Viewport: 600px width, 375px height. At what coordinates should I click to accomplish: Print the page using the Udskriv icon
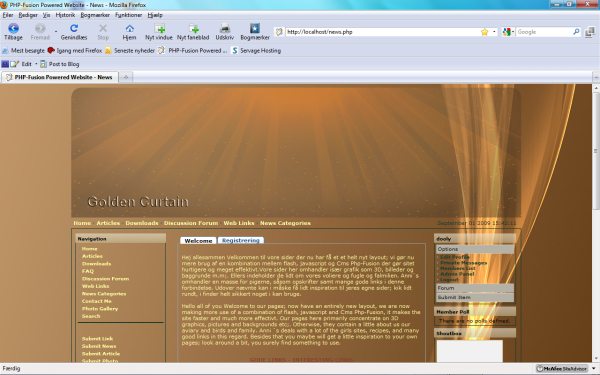[x=225, y=28]
